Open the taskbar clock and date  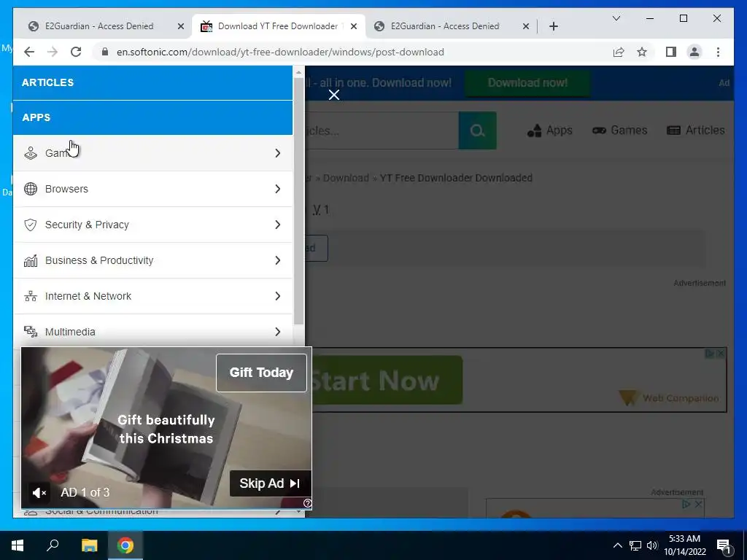point(684,545)
